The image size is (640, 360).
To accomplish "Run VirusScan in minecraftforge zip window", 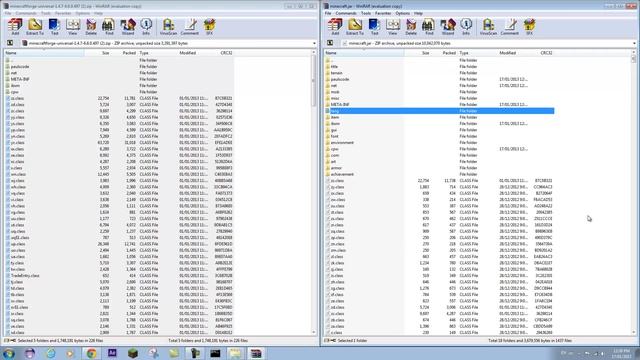I will pos(168,27).
